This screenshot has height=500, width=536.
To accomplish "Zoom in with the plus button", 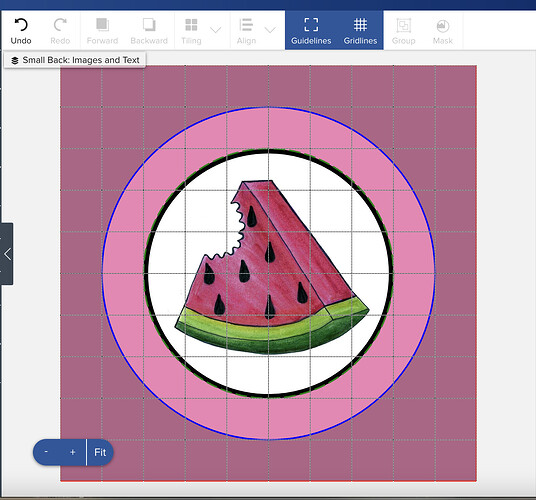I will [72, 452].
